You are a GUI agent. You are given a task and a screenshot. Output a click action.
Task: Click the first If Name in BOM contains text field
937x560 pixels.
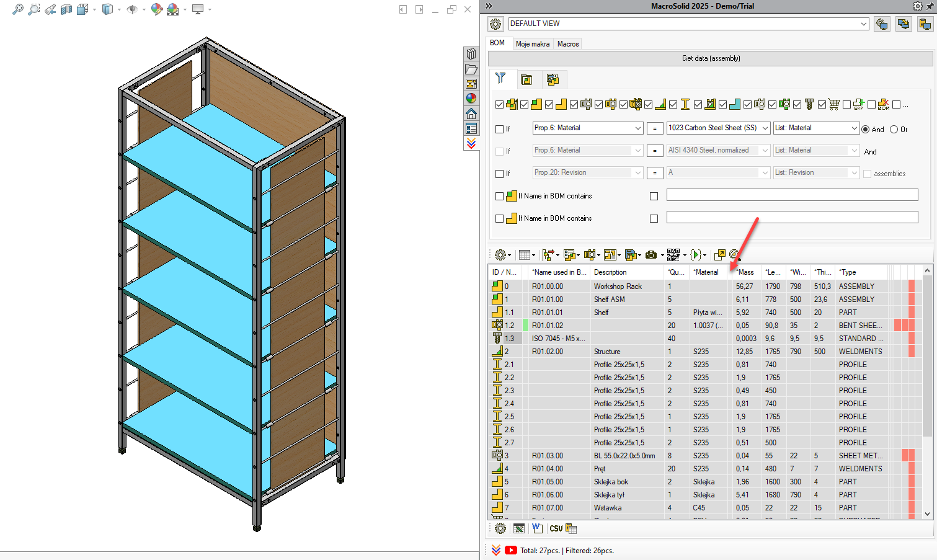coord(792,195)
